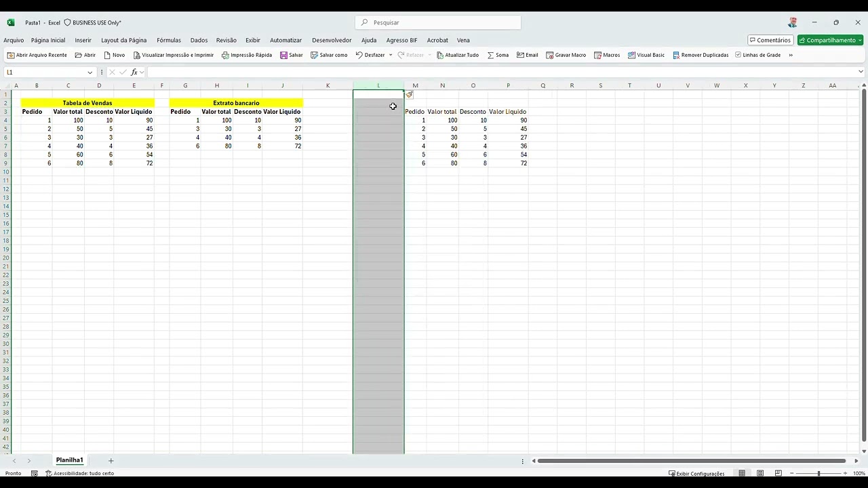Open the Macros list
This screenshot has width=868, height=488.
tap(607, 55)
